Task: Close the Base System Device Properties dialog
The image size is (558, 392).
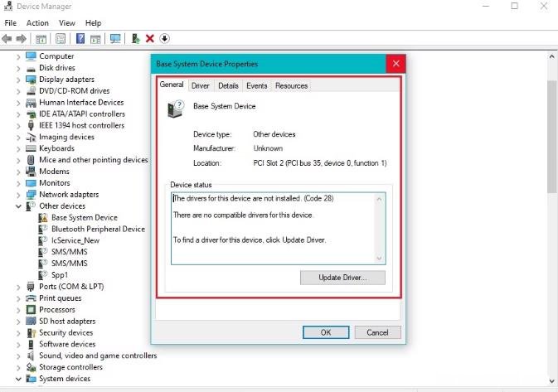Action: coord(395,64)
